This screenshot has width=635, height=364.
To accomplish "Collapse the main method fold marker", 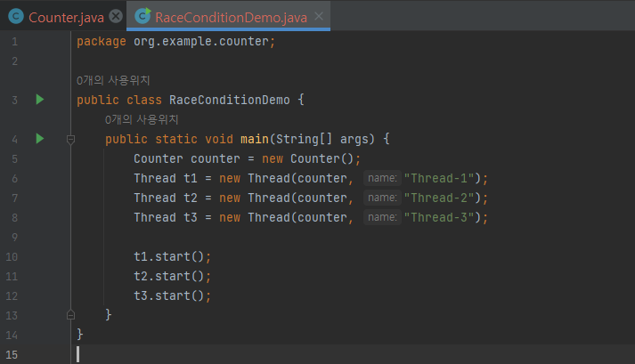I will point(70,140).
